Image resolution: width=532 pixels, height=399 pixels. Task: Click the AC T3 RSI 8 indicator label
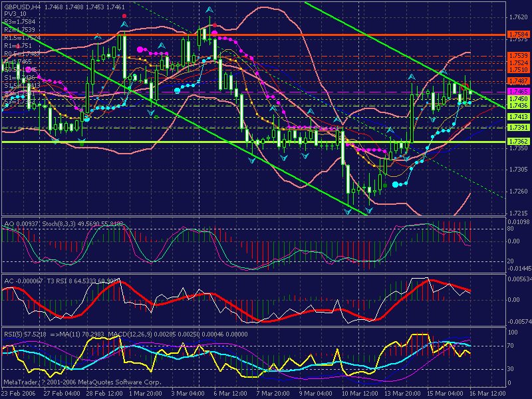[x=62, y=281]
